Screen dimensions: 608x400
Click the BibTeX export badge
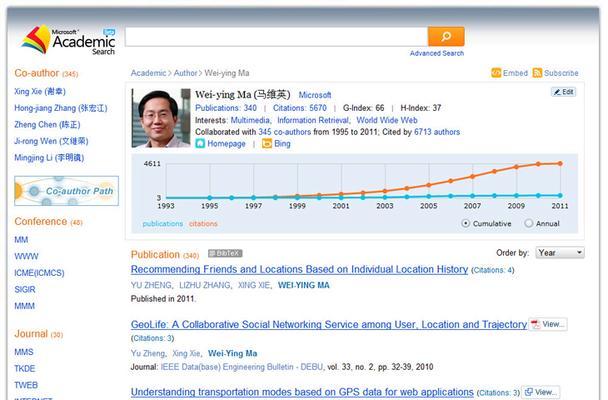225,253
